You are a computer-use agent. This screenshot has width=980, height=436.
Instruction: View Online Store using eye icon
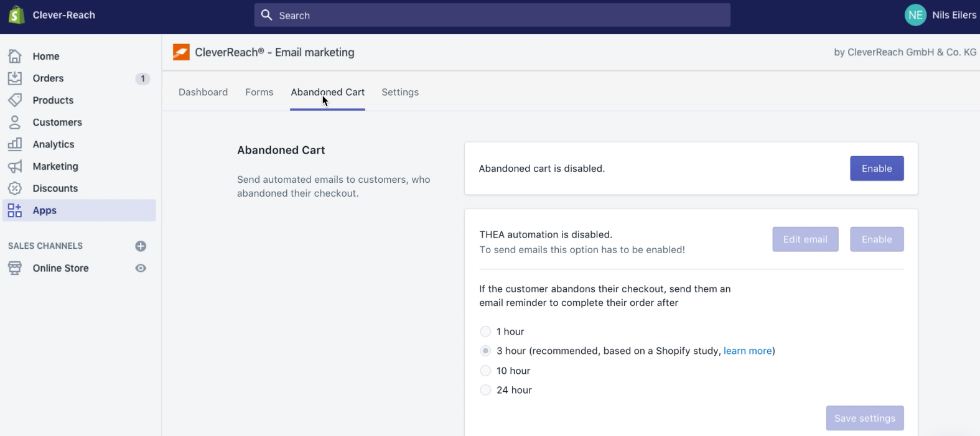pos(141,268)
